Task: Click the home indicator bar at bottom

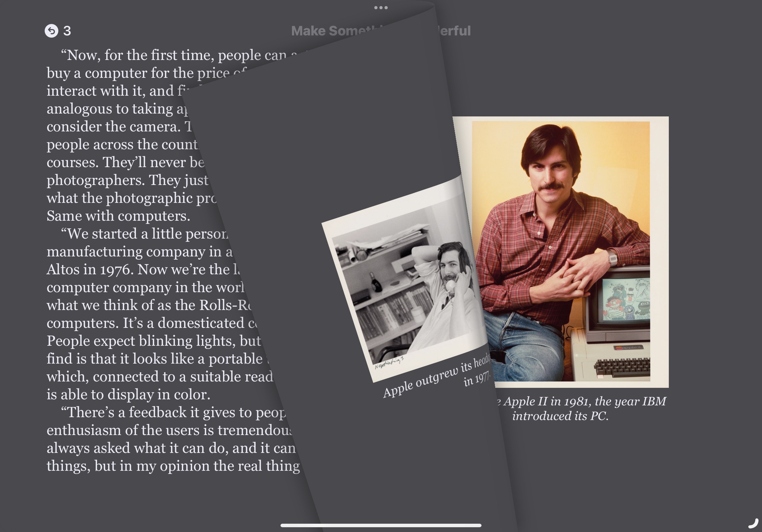Action: click(381, 525)
